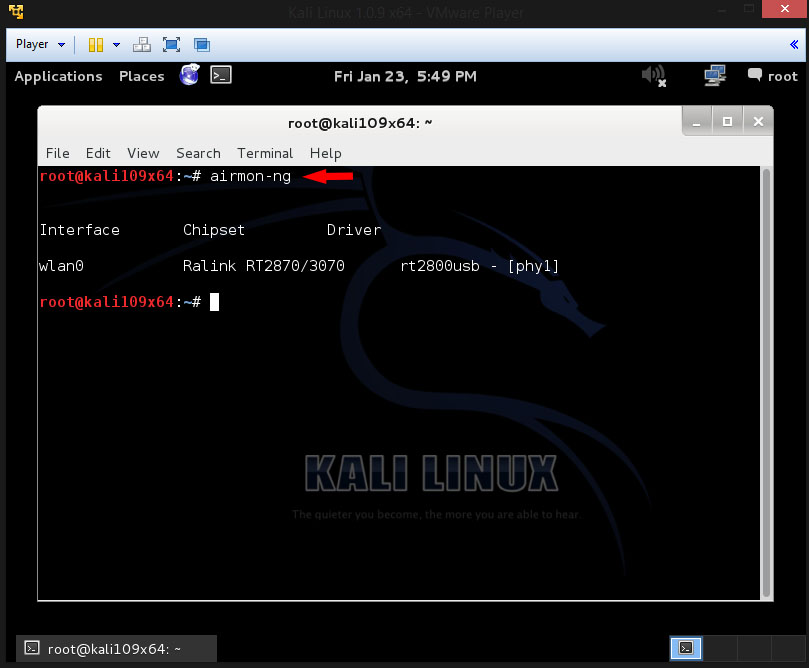809x668 pixels.
Task: Click the root@kali109x64 terminal taskbar button
Action: pyautogui.click(x=117, y=648)
